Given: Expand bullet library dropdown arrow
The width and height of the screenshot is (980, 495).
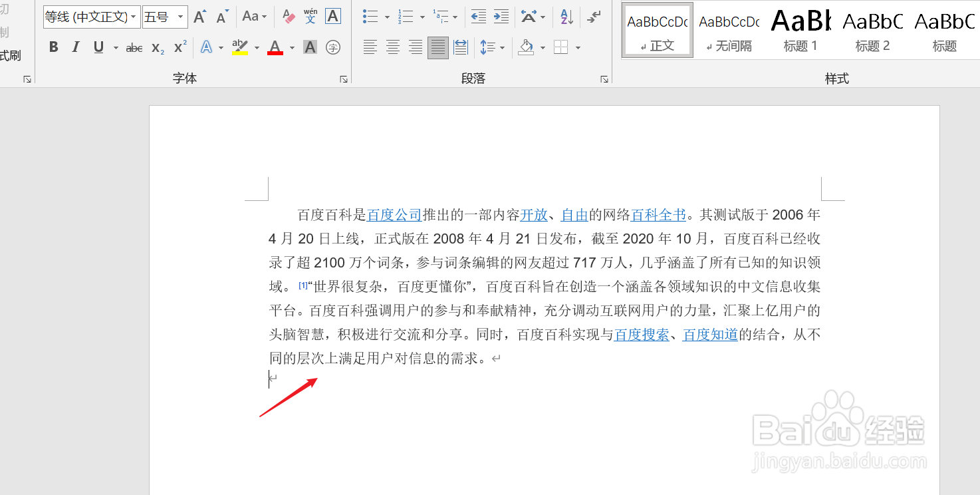Looking at the screenshot, I should [x=387, y=17].
